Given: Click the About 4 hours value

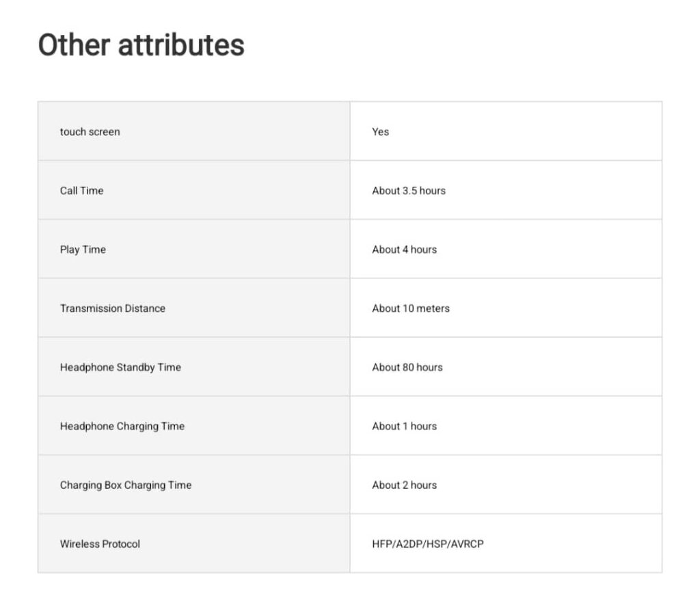Looking at the screenshot, I should point(404,250).
